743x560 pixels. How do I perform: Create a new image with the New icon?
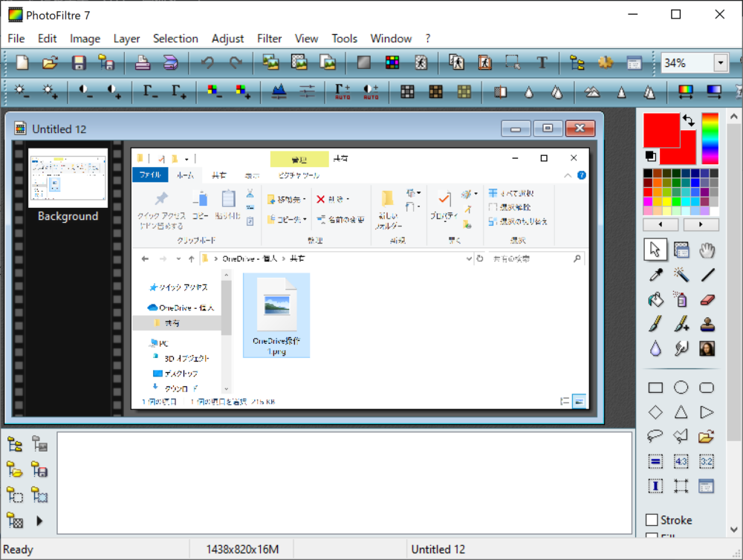pyautogui.click(x=22, y=62)
